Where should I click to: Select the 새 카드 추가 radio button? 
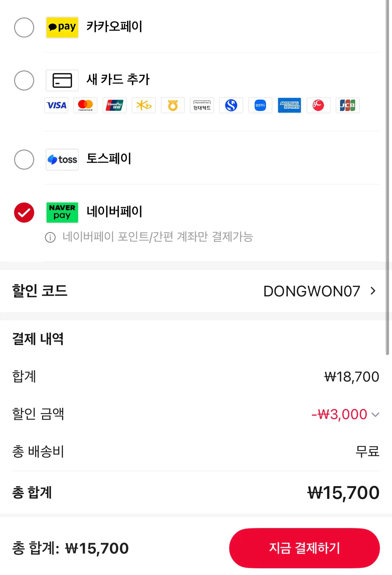(x=24, y=80)
